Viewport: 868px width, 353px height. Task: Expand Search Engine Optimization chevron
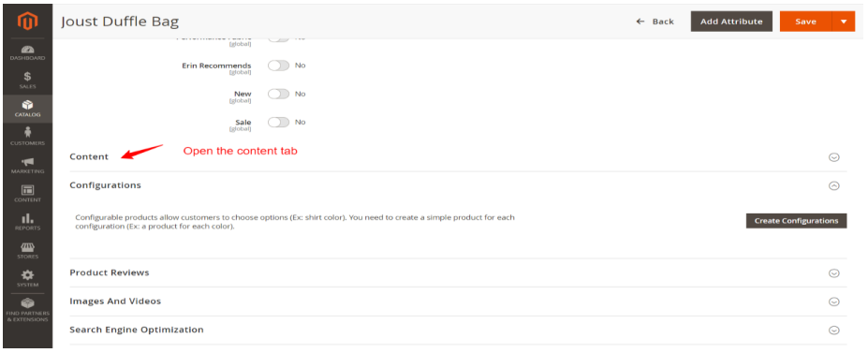(833, 331)
